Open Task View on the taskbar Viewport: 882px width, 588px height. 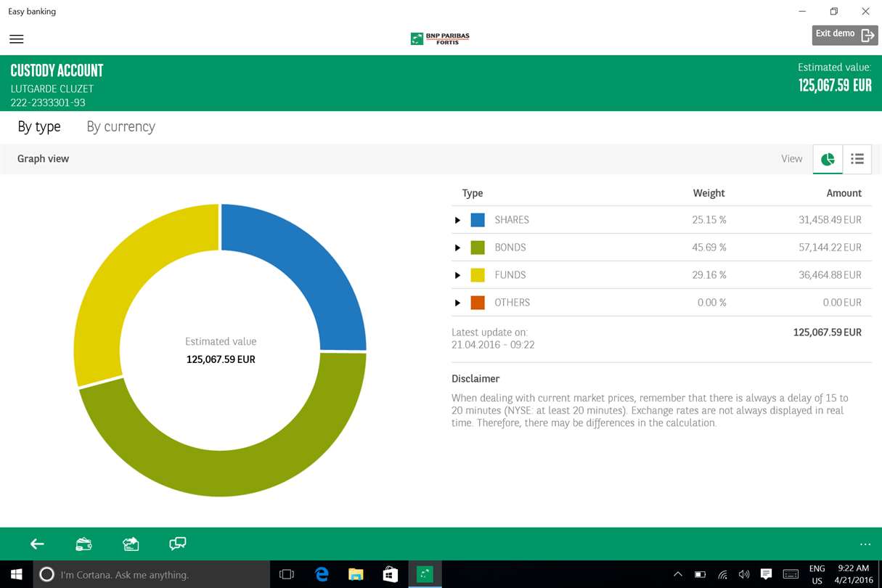(287, 574)
